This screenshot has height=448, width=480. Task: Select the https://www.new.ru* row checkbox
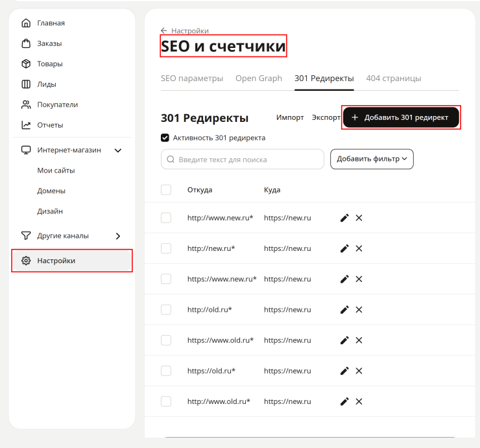click(x=166, y=279)
